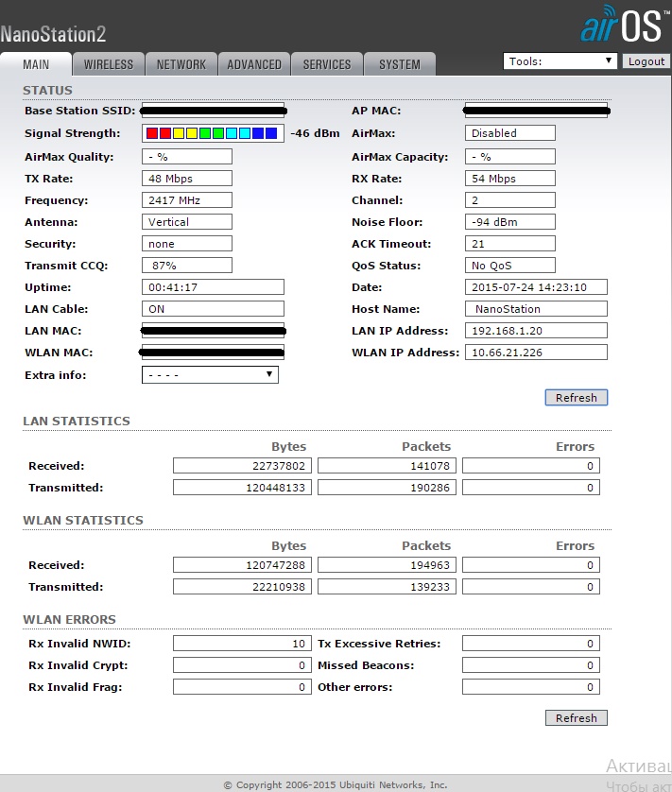Expand the Tools dropdown

coord(560,61)
